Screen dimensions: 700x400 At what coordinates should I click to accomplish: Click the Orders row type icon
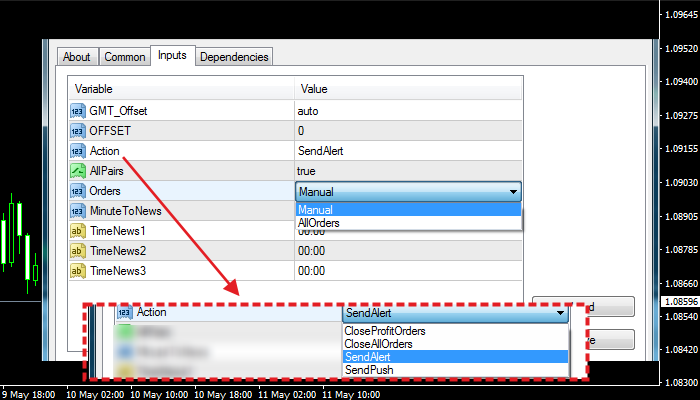(x=77, y=191)
